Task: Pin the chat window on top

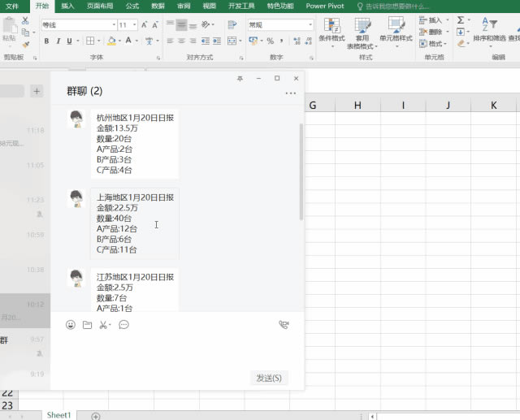Action: (x=239, y=79)
